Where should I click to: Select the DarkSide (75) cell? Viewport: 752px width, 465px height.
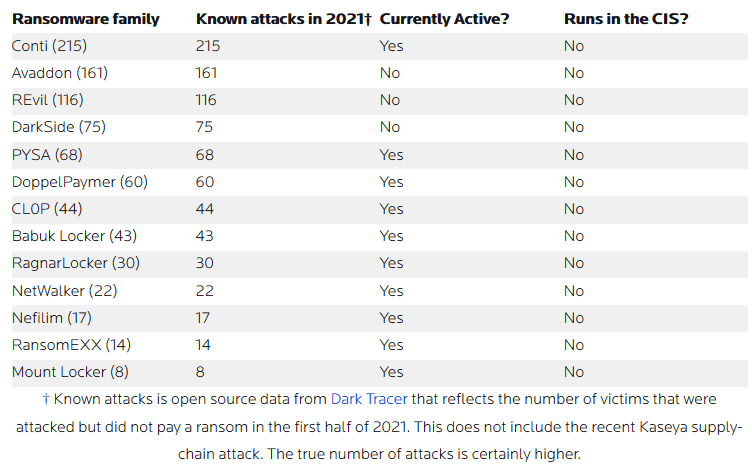click(x=58, y=127)
